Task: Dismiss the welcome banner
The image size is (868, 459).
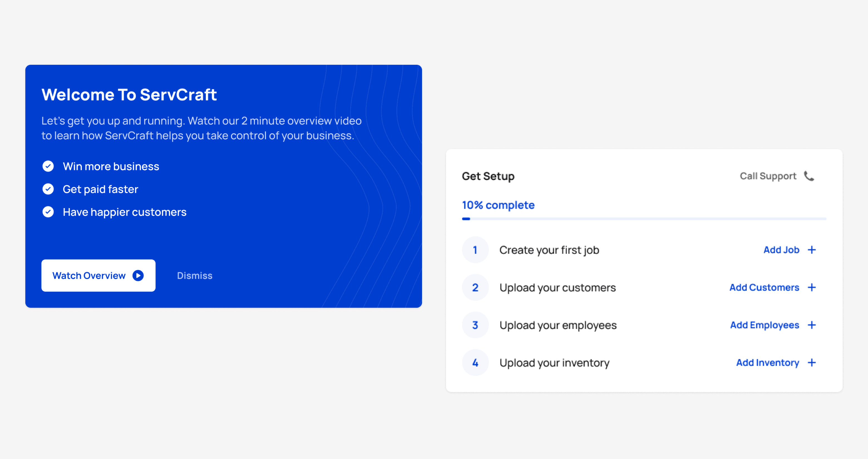Action: (194, 275)
